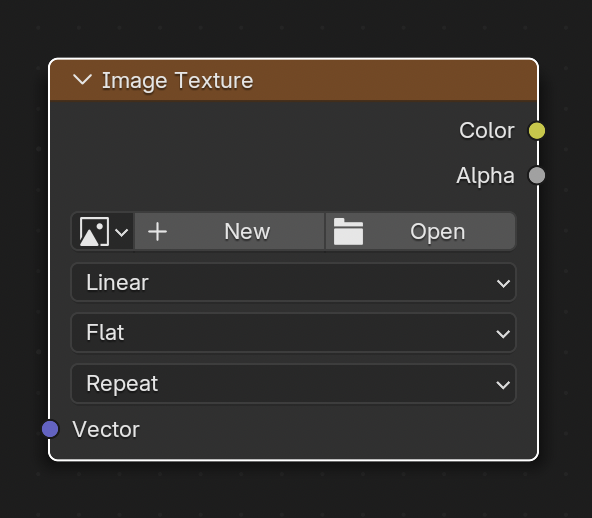Click the Repeat dropdown arrow
The height and width of the screenshot is (518, 592).
point(503,385)
